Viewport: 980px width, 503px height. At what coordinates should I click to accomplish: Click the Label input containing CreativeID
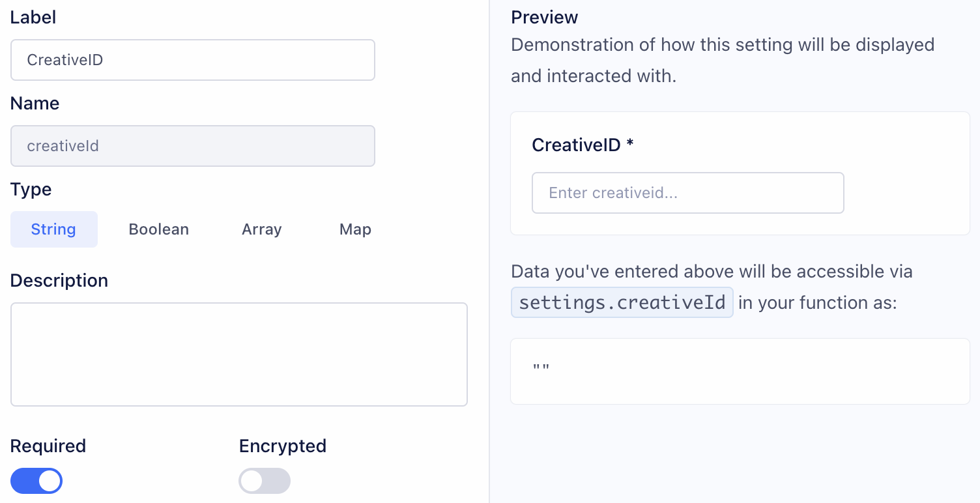[193, 60]
